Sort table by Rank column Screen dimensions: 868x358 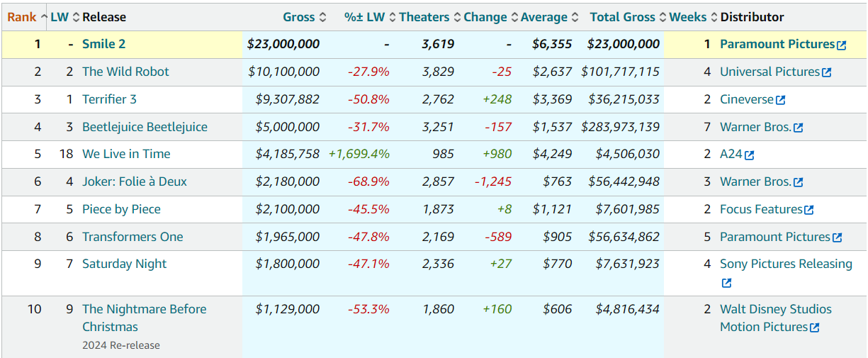tap(22, 17)
